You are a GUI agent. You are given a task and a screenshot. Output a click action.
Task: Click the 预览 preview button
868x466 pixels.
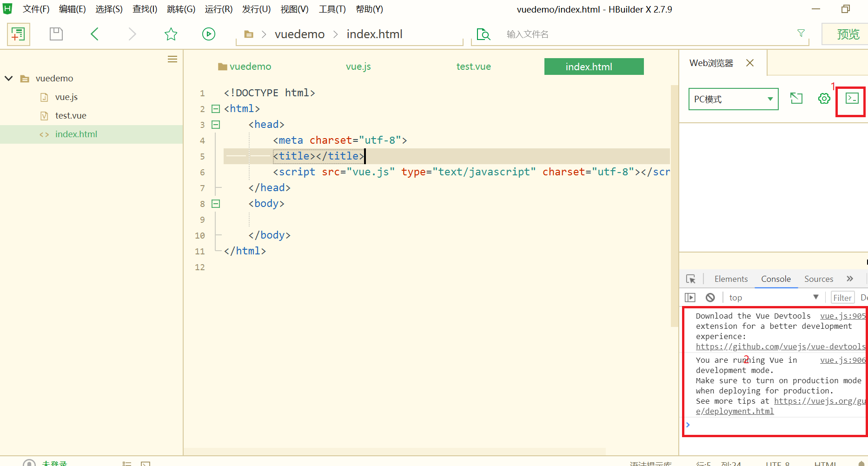(849, 33)
